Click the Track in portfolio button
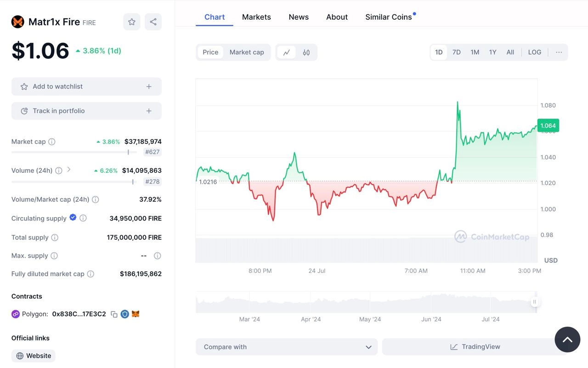588x368 pixels. pyautogui.click(x=86, y=111)
